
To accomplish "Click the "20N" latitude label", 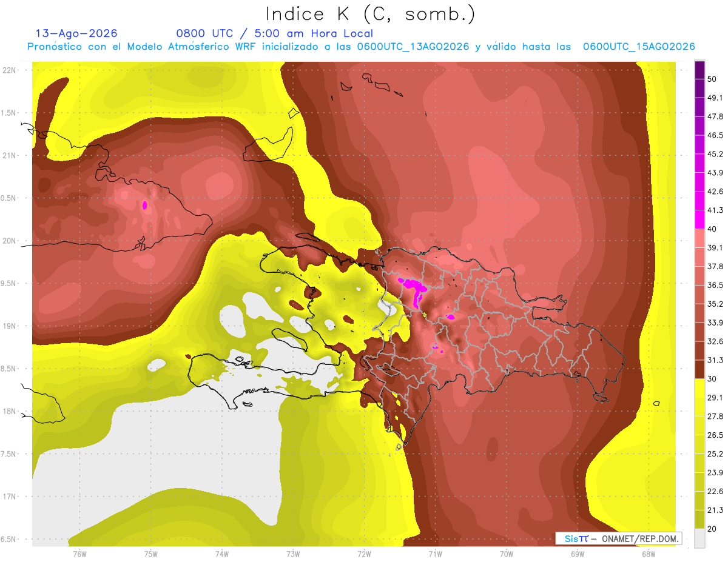I will pos(10,241).
